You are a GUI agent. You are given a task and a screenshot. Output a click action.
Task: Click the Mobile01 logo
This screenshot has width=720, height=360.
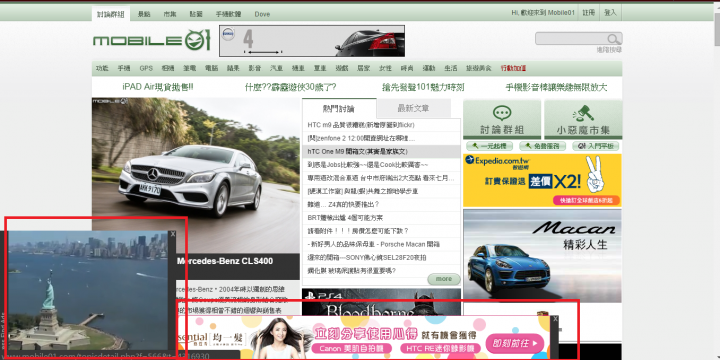[x=152, y=40]
